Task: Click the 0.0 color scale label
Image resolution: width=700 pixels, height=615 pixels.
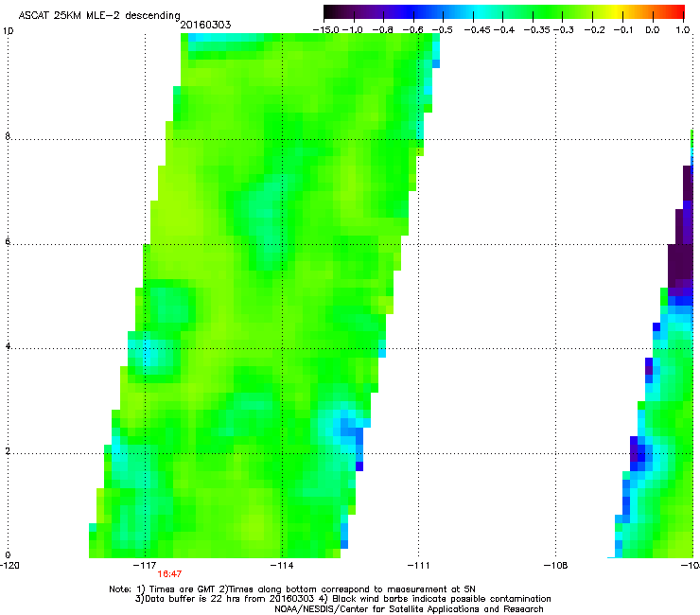Action: (x=653, y=30)
